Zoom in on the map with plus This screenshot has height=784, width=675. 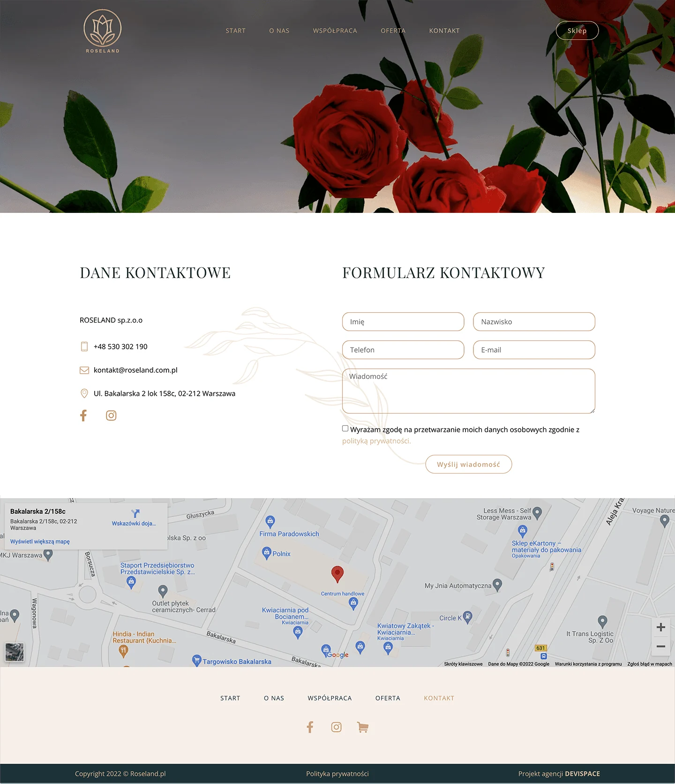tap(661, 627)
